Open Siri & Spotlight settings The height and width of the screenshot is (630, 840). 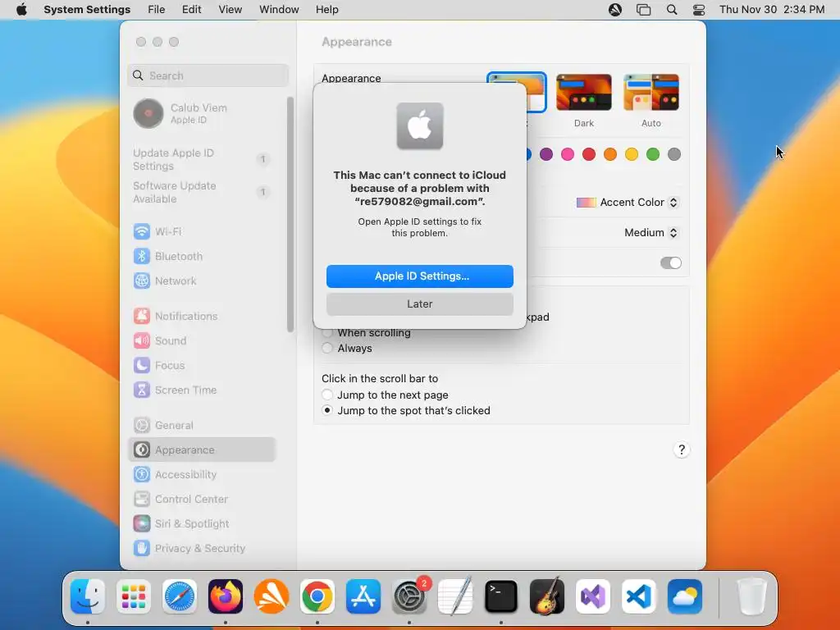[202, 524]
